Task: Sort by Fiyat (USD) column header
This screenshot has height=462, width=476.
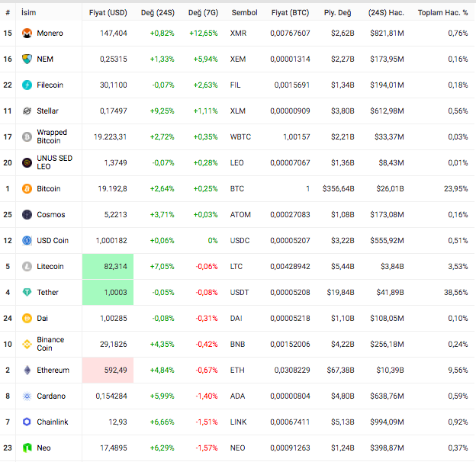Action: point(108,12)
